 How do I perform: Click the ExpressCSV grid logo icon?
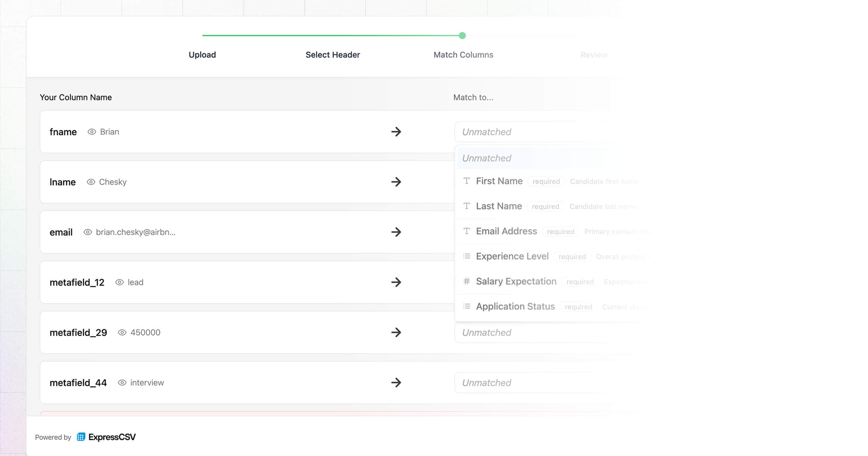[x=81, y=437]
